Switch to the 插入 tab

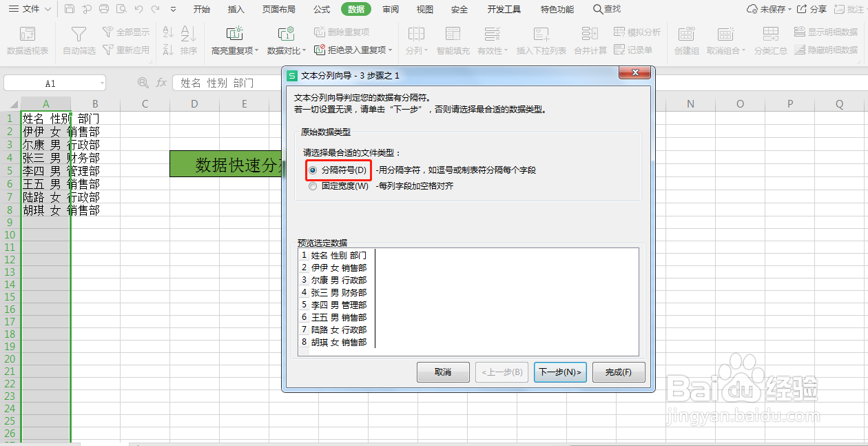tap(236, 9)
